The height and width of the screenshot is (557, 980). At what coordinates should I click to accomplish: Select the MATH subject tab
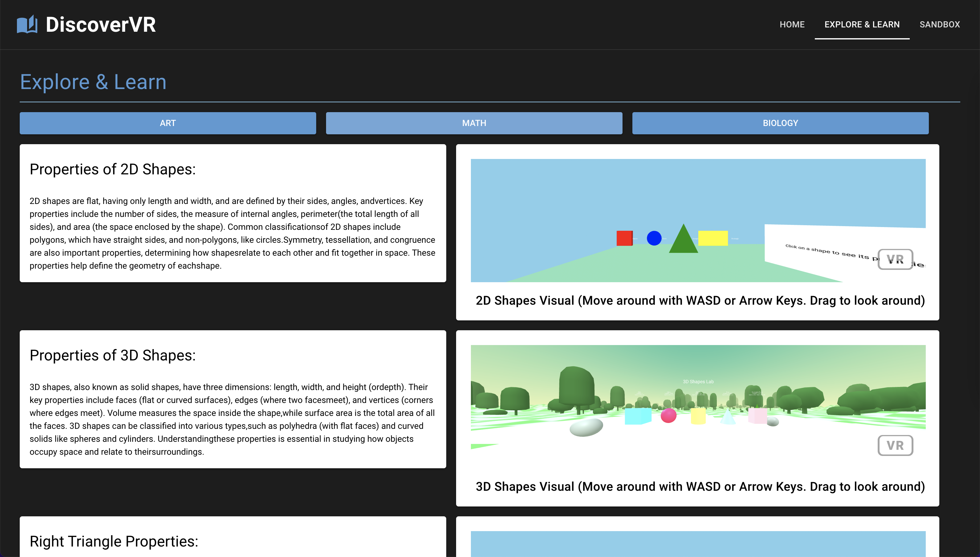[x=474, y=123]
